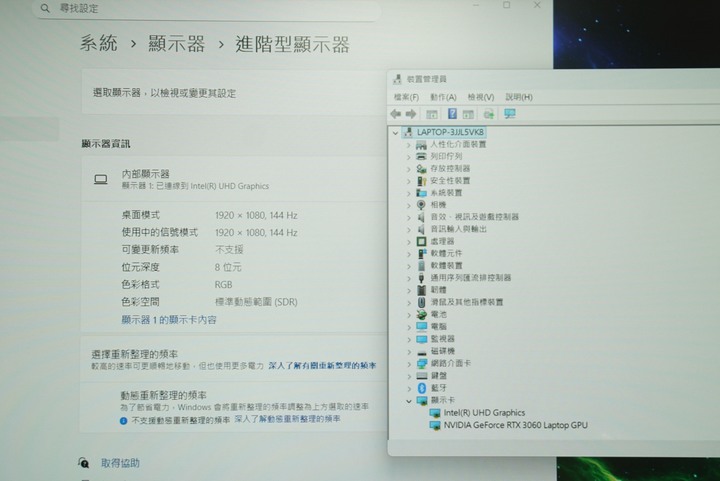
Task: Open 深入了解有關重新整理的頻率 link
Action: pyautogui.click(x=322, y=366)
